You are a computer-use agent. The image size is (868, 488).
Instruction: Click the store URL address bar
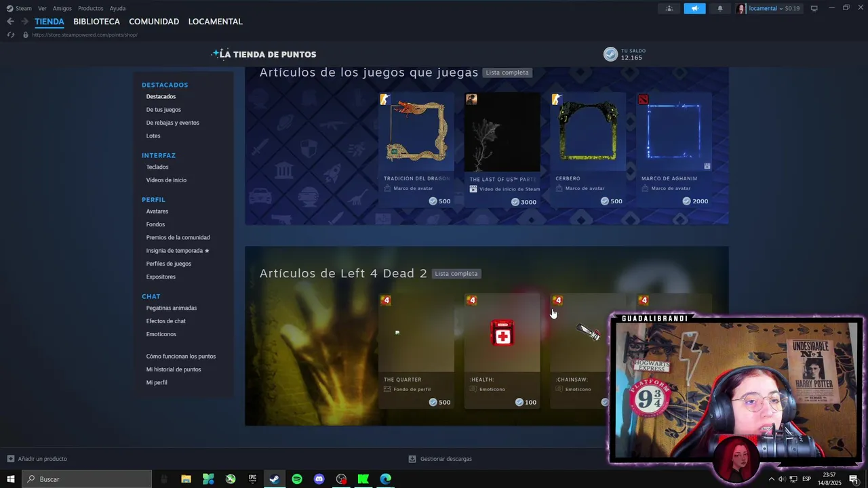(x=85, y=35)
